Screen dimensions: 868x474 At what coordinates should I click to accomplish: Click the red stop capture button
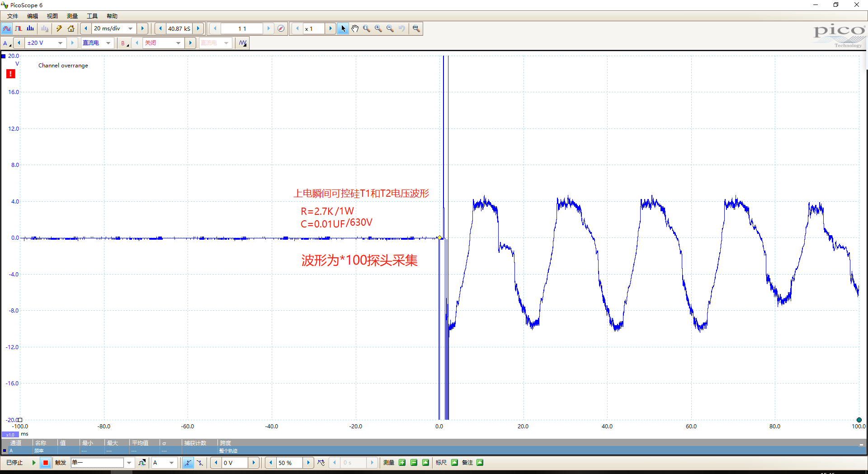pyautogui.click(x=45, y=463)
